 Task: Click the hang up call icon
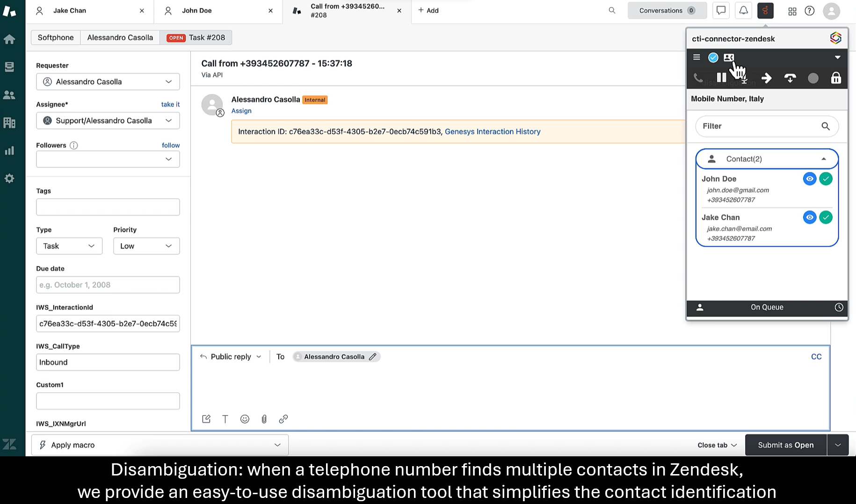point(790,78)
